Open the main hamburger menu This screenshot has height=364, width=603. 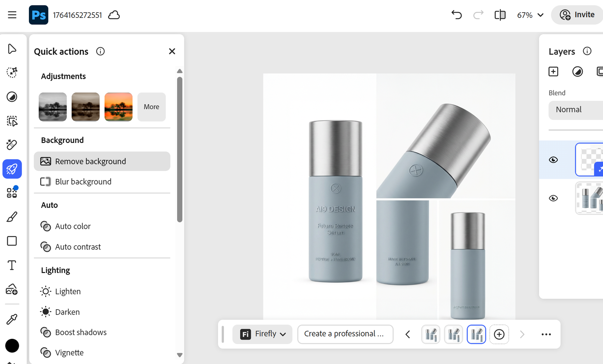tap(12, 15)
